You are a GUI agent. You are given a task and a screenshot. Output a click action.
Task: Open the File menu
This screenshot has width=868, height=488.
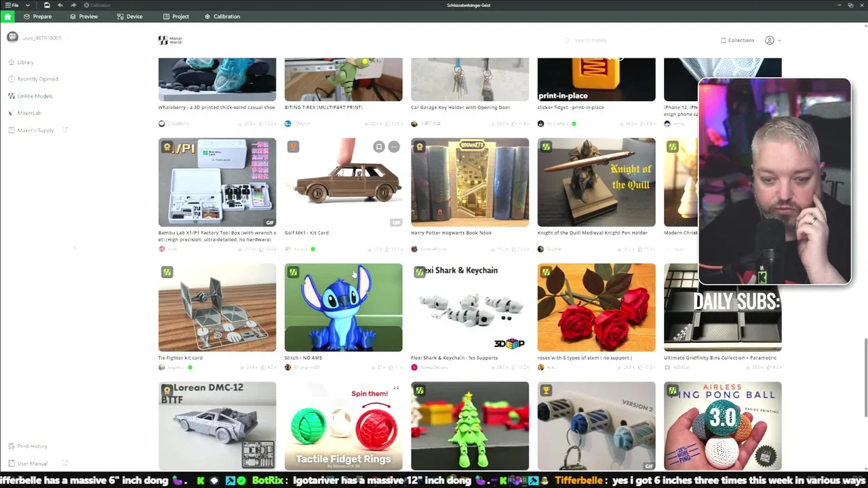point(12,5)
